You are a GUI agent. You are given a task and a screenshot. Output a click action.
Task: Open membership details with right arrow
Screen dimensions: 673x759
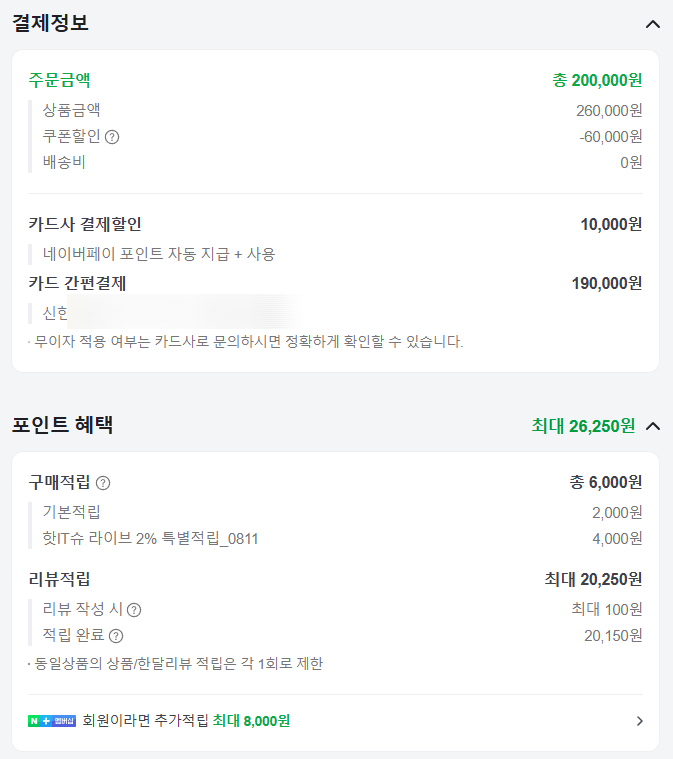[640, 721]
